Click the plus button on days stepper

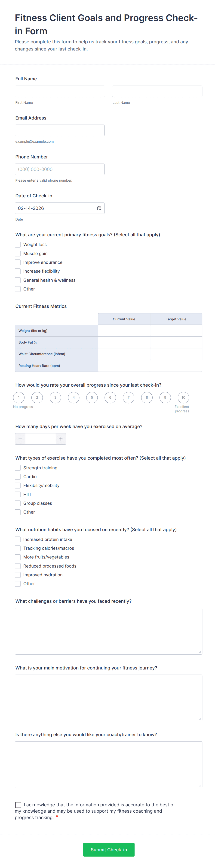tap(61, 439)
